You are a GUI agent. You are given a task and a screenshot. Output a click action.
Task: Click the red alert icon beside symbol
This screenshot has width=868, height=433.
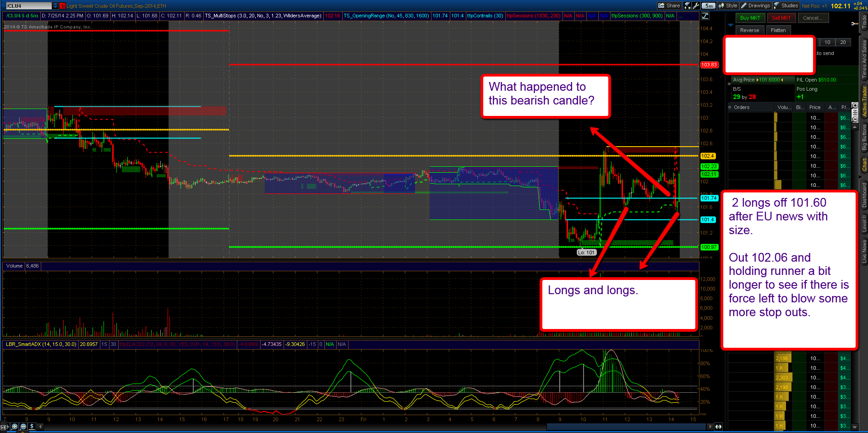coord(63,6)
